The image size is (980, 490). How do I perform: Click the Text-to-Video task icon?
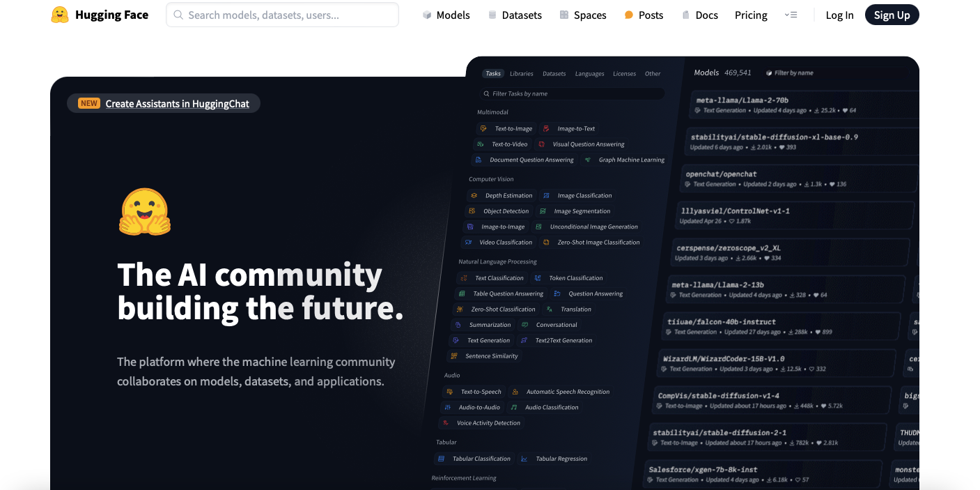(x=480, y=144)
